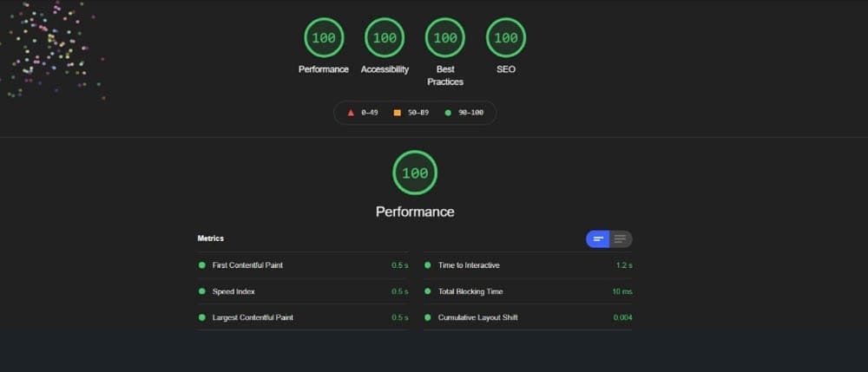Image resolution: width=868 pixels, height=372 pixels.
Task: Switch metrics to compact view (blue toggle)
Action: [598, 238]
